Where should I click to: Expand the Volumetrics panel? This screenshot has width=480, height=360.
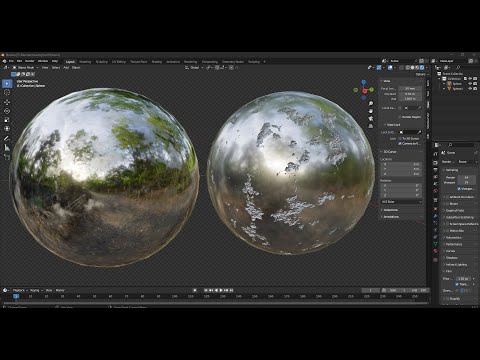(x=454, y=237)
